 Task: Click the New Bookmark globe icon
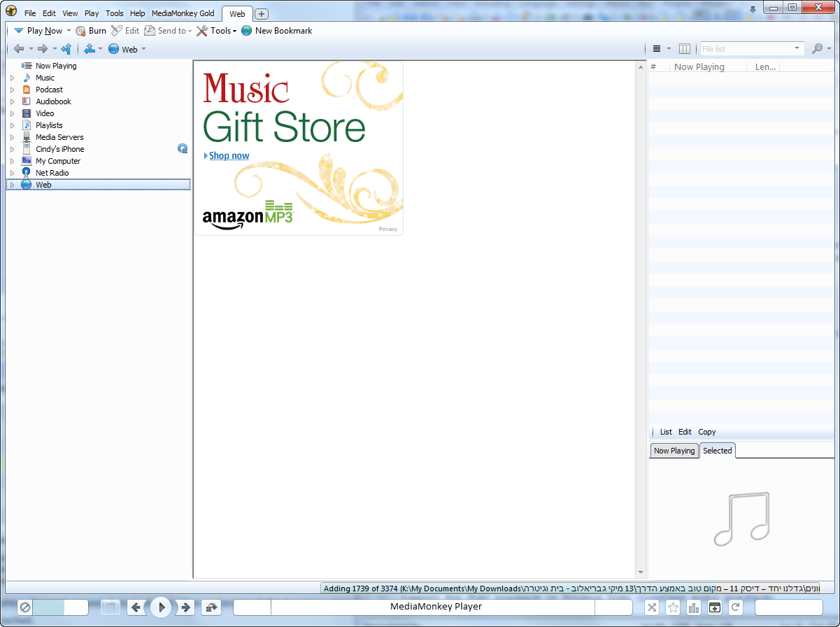246,31
